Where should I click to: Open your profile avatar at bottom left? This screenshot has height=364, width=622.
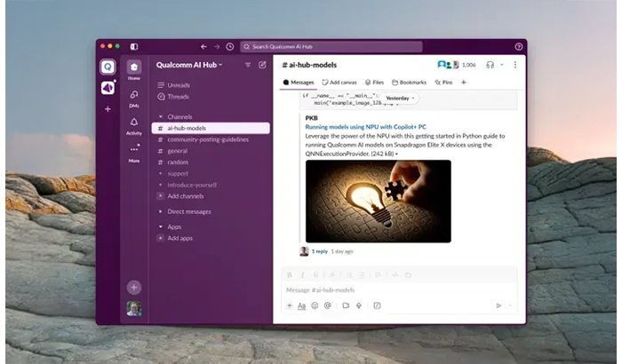click(134, 308)
